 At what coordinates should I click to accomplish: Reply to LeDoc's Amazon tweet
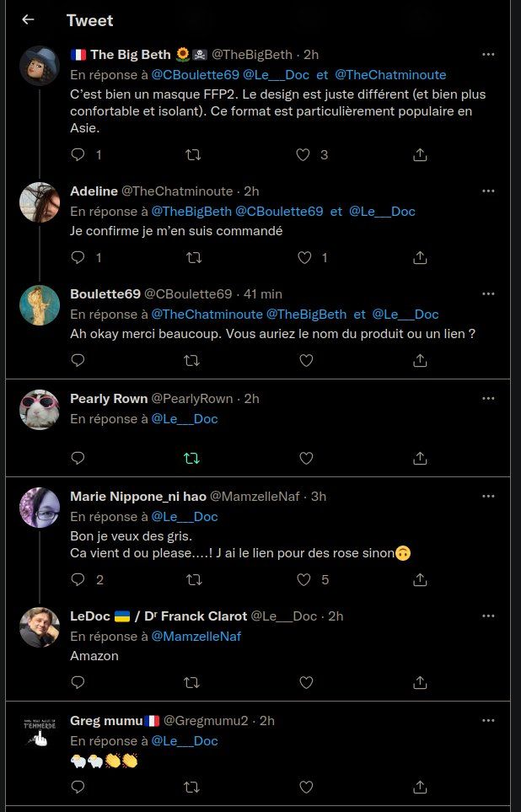[x=78, y=682]
